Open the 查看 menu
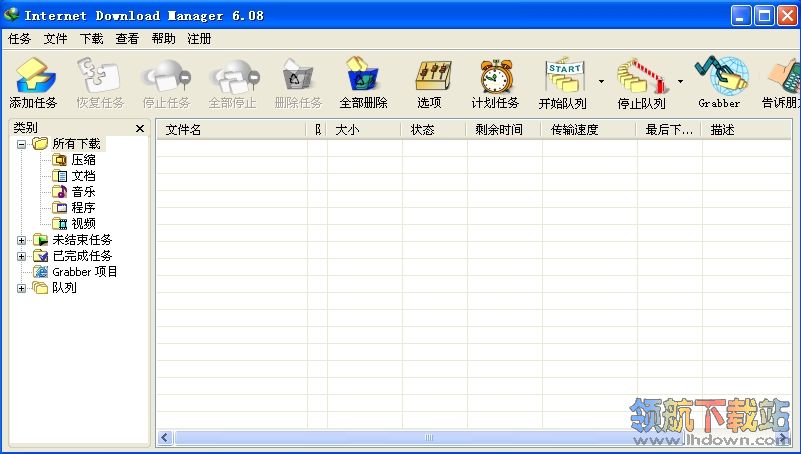The image size is (801, 454). pos(127,39)
